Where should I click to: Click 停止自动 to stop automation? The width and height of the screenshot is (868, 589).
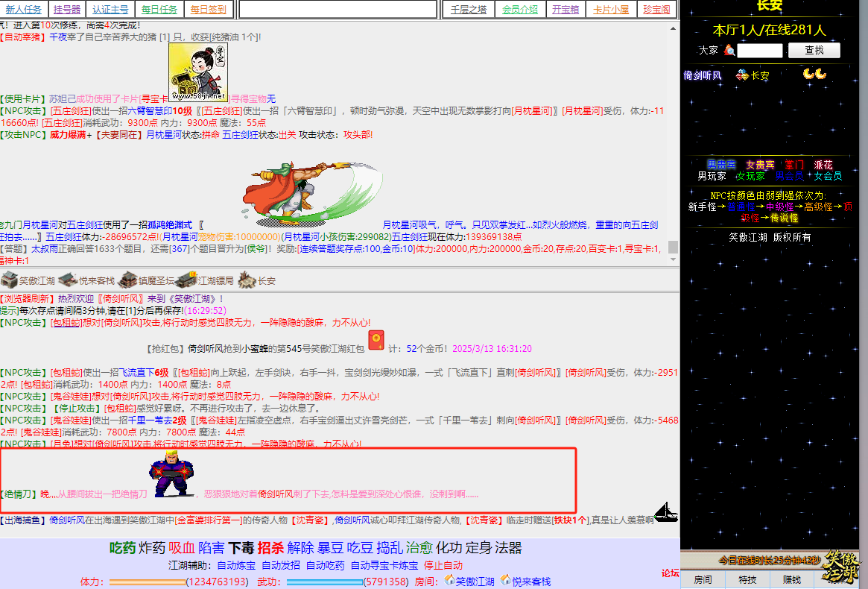click(443, 565)
